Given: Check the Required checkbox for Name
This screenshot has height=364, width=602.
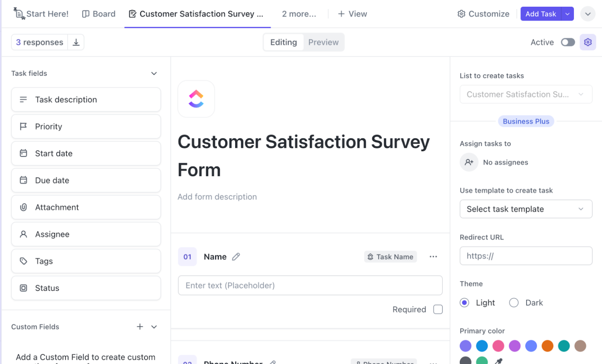Looking at the screenshot, I should [x=438, y=309].
